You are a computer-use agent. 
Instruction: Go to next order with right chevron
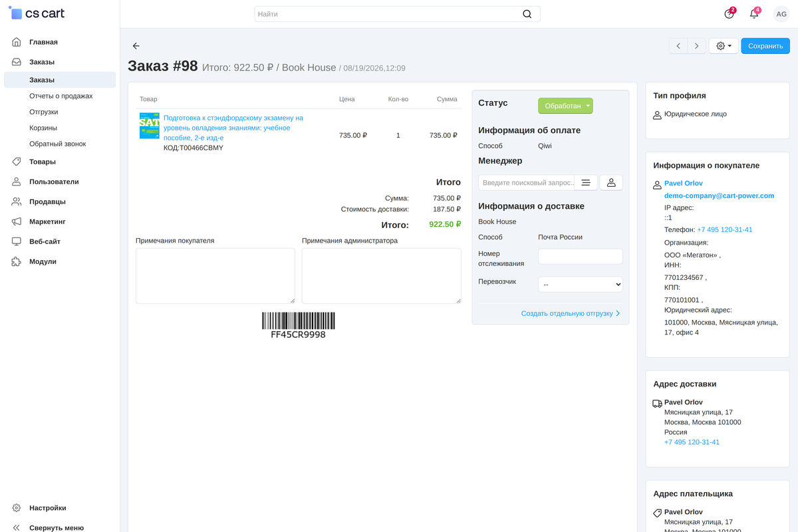(696, 46)
